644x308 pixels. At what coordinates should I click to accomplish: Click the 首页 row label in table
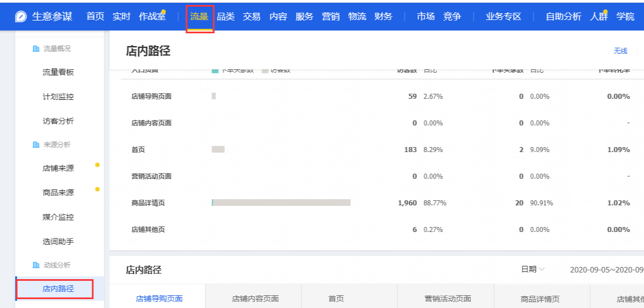pyautogui.click(x=138, y=149)
